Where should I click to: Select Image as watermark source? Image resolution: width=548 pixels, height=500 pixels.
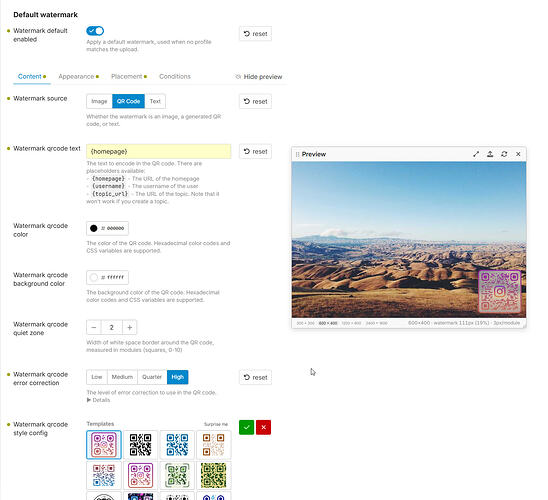[99, 101]
